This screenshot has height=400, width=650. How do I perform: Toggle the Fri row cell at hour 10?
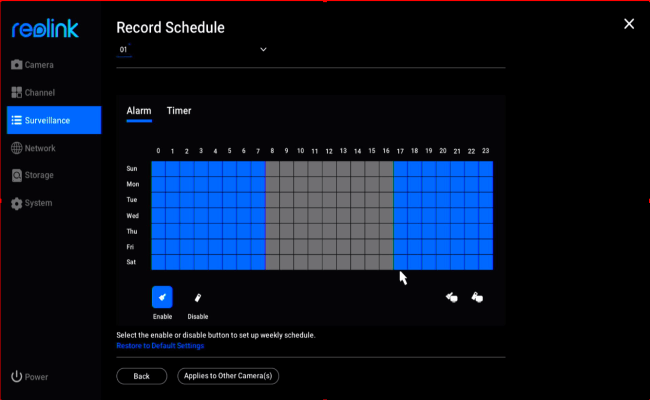click(301, 247)
